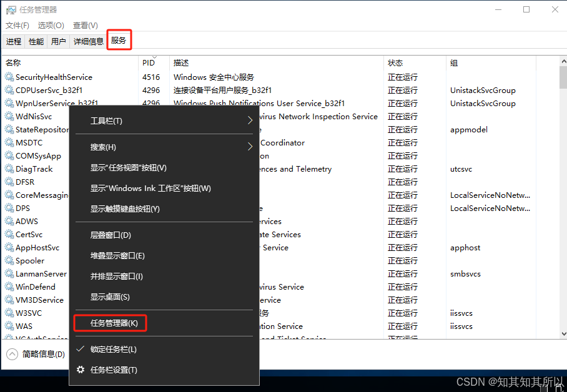This screenshot has height=392, width=567.
Task: Click group cell "utcsvc"
Action: (461, 169)
